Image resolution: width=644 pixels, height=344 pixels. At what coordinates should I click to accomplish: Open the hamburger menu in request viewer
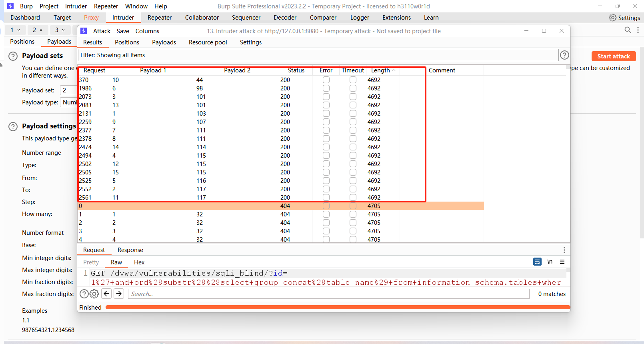(x=562, y=262)
